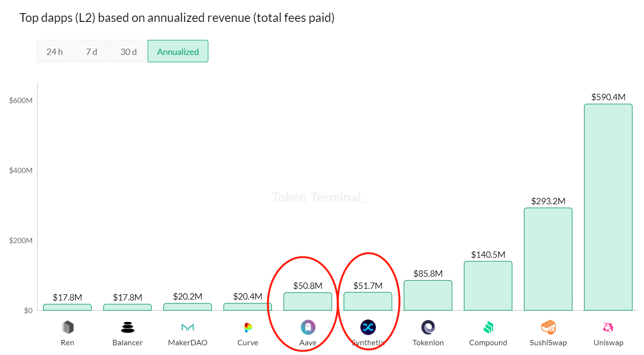The image size is (644, 355).
Task: Open the Uniswap label link
Action: [x=608, y=343]
